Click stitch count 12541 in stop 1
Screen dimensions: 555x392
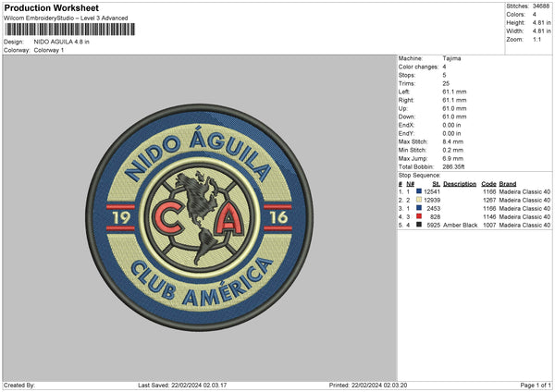432,191
